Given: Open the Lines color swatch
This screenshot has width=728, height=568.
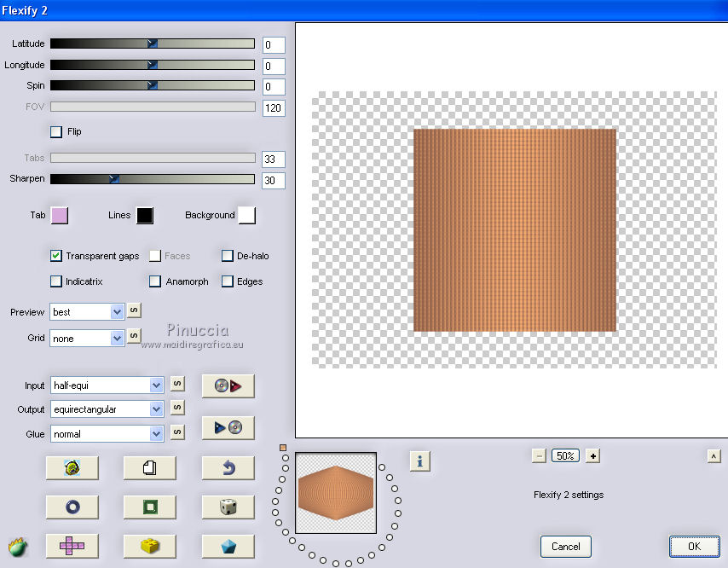Looking at the screenshot, I should pyautogui.click(x=145, y=216).
